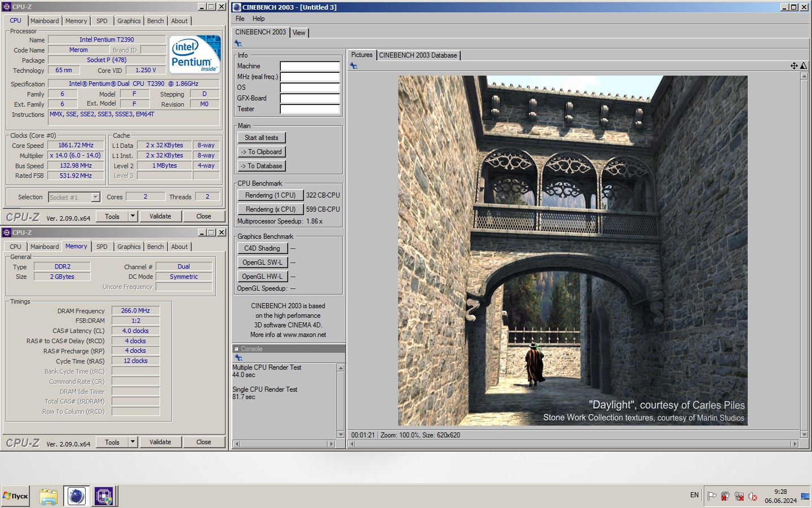Open the File menu in CINEBENCH
This screenshot has height=508, width=812.
point(240,19)
